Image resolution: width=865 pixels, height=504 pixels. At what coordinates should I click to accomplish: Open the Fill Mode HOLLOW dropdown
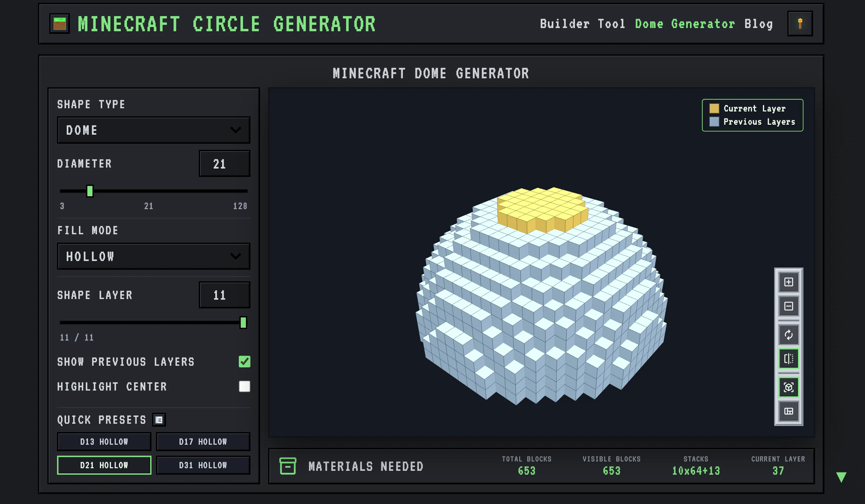tap(153, 257)
